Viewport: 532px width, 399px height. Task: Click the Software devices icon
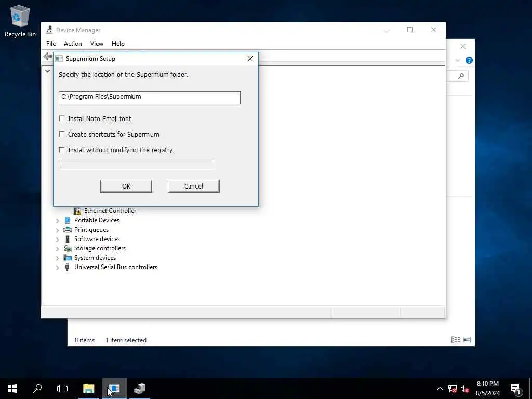68,239
